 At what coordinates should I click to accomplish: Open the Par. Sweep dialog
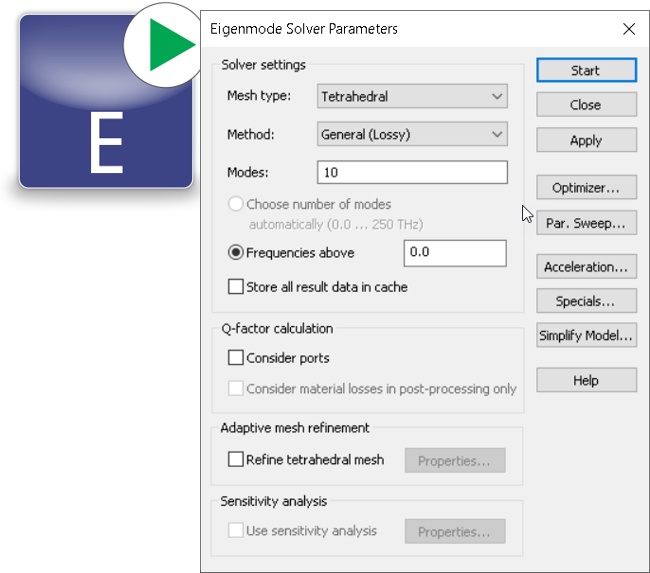tap(586, 224)
